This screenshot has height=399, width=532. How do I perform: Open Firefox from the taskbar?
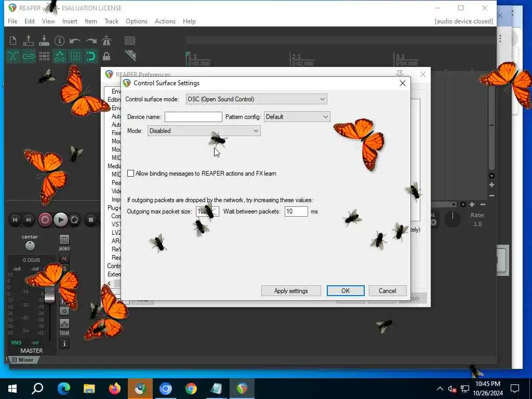[115, 389]
